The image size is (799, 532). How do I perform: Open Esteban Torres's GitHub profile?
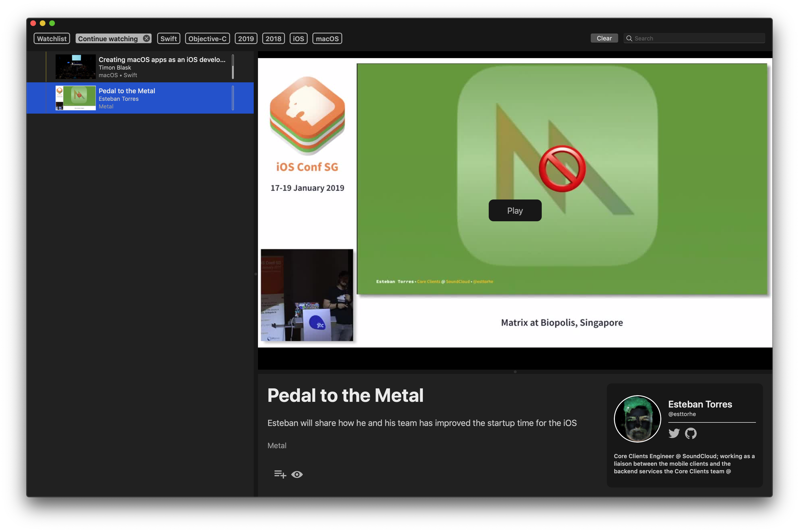pos(692,433)
